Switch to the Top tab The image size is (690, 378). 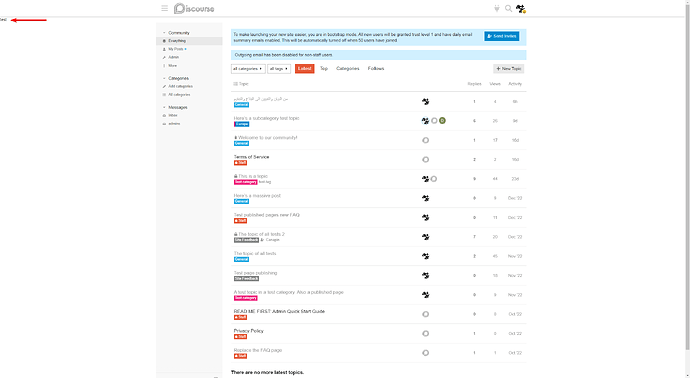(x=324, y=69)
